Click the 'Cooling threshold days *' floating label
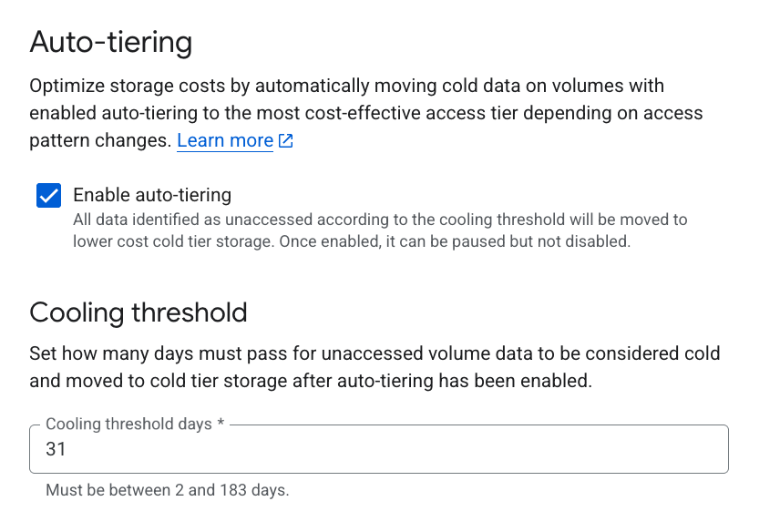Viewport: 780px width, 532px height. tap(135, 425)
